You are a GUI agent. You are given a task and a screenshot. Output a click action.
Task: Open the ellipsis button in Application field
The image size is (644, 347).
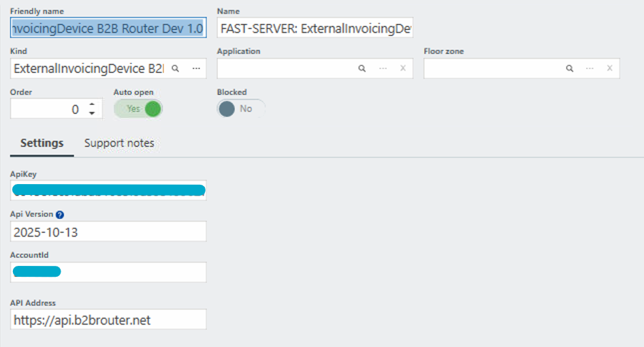pyautogui.click(x=383, y=69)
